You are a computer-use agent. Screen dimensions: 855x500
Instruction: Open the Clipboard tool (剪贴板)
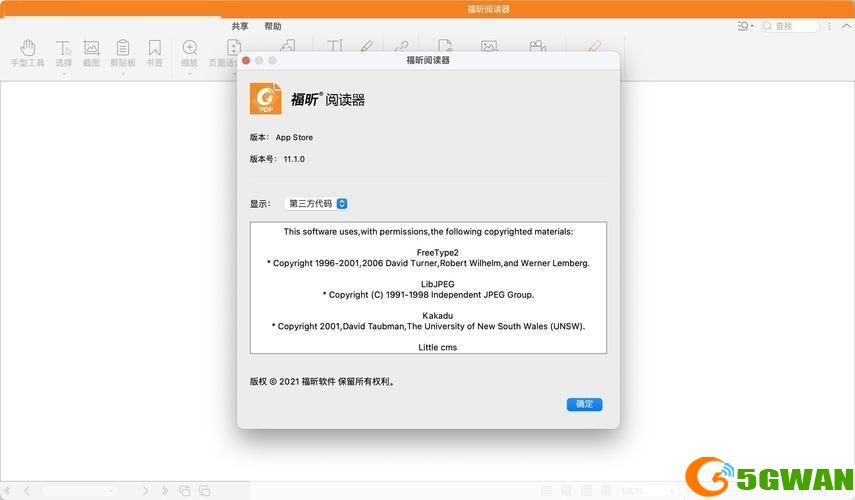point(123,53)
